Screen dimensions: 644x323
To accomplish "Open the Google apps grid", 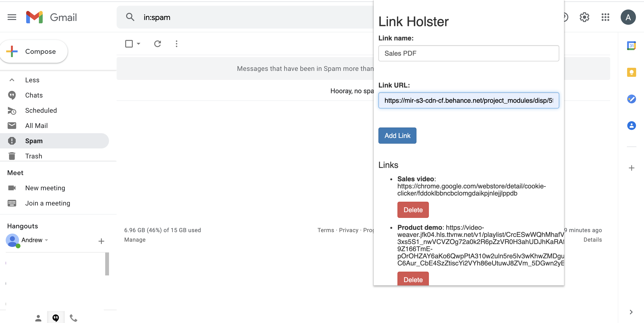I will [x=605, y=17].
